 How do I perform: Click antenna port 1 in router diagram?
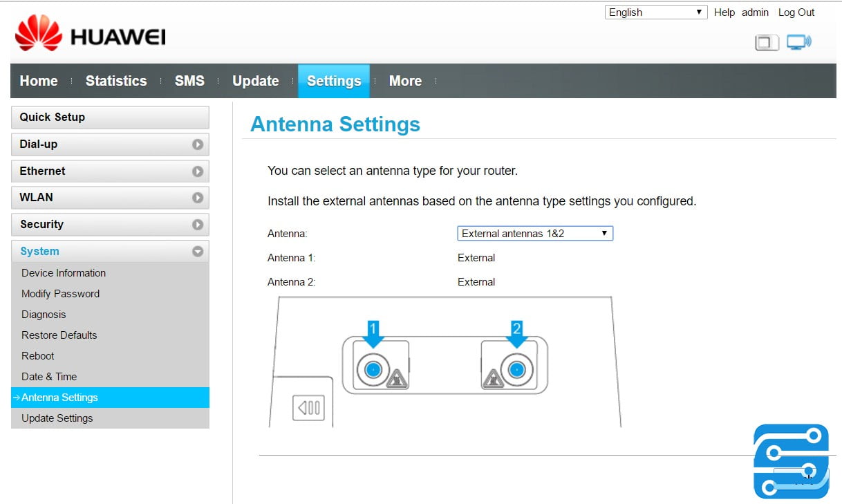point(373,370)
